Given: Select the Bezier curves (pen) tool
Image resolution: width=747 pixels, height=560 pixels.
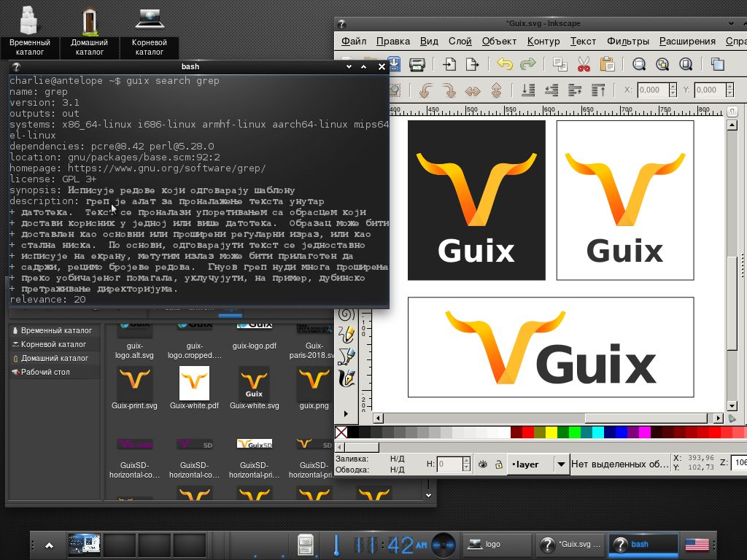Looking at the screenshot, I should click(x=347, y=355).
